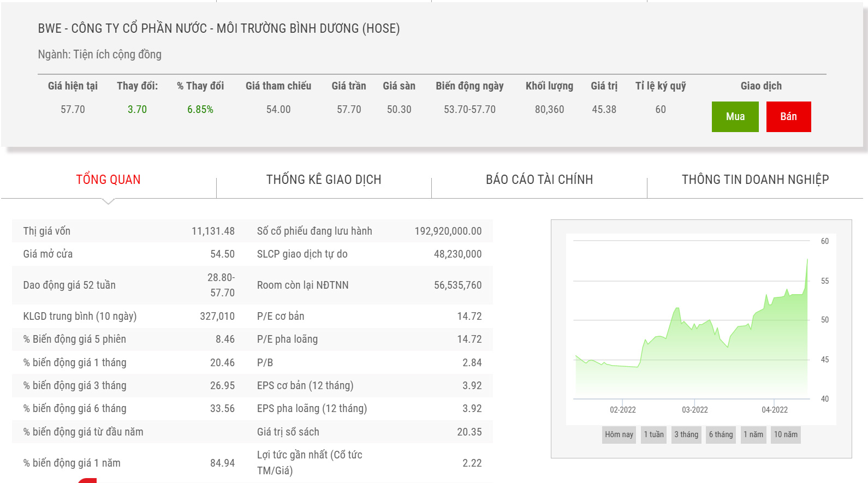The image size is (868, 483).
Task: Open the Báo Cáo Tài Chính tab
Action: [x=539, y=180]
